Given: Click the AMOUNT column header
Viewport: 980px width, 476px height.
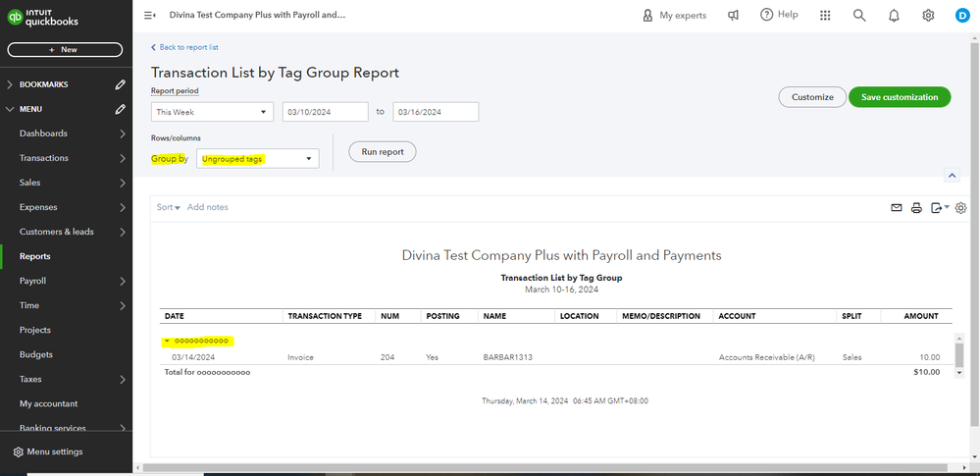Looking at the screenshot, I should point(920,316).
